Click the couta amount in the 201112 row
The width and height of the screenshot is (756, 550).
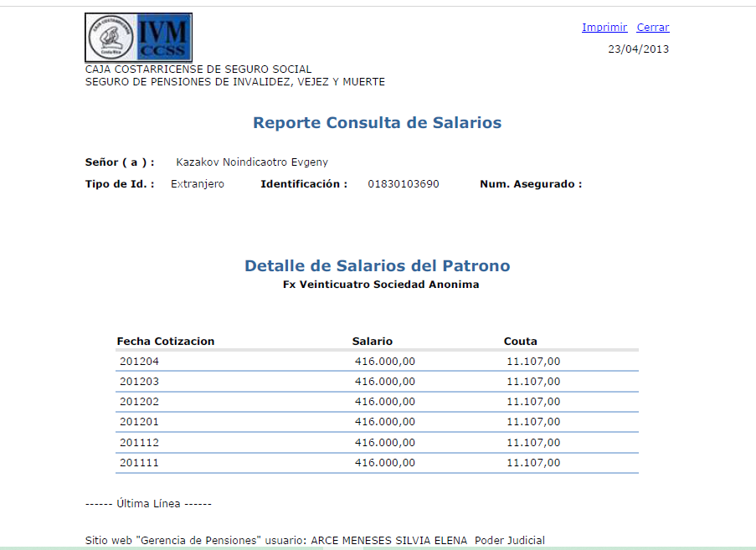tap(533, 442)
